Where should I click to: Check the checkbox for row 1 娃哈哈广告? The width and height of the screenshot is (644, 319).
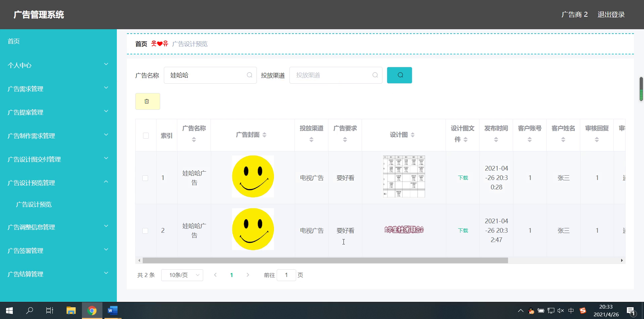click(145, 178)
